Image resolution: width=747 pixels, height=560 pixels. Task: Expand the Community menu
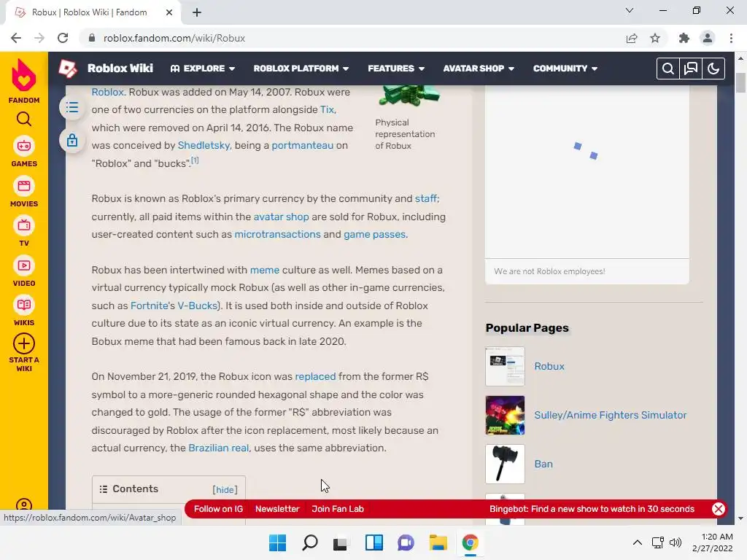[x=565, y=69]
